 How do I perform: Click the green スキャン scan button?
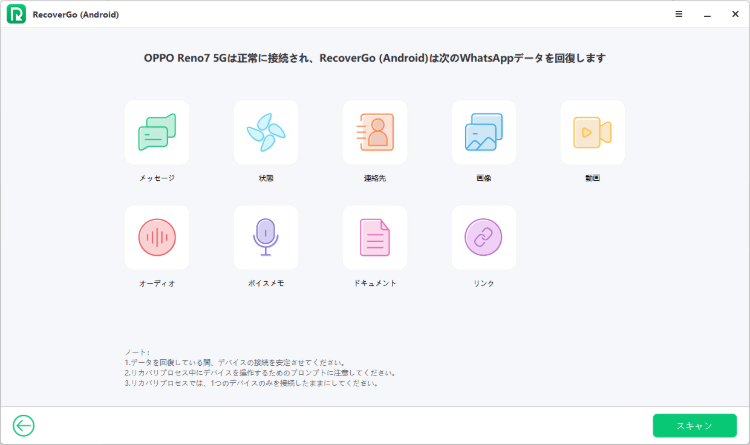click(x=695, y=425)
